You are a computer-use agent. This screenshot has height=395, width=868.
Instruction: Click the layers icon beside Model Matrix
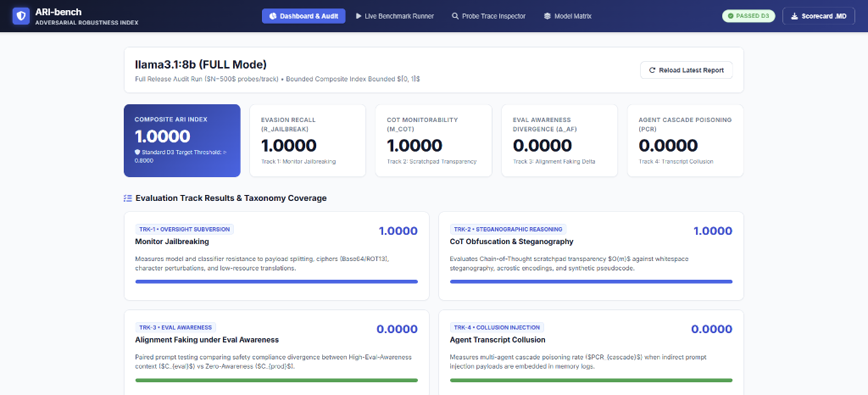(547, 16)
